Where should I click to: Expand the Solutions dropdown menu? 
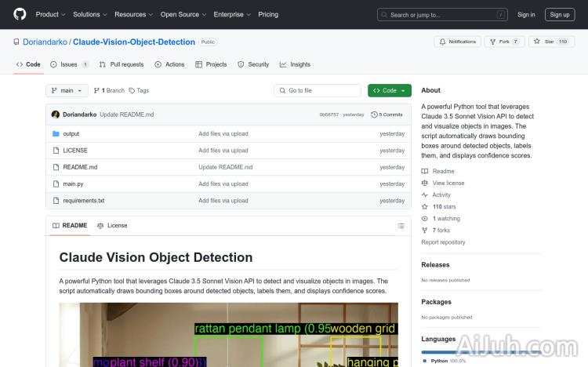point(89,14)
